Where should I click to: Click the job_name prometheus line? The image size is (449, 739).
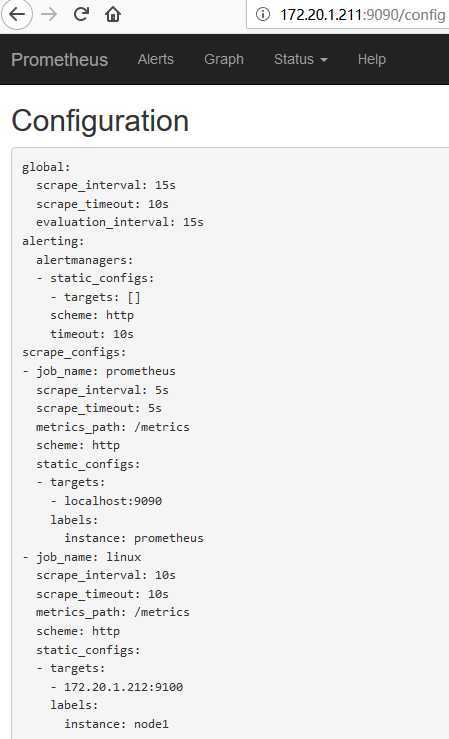[99, 371]
